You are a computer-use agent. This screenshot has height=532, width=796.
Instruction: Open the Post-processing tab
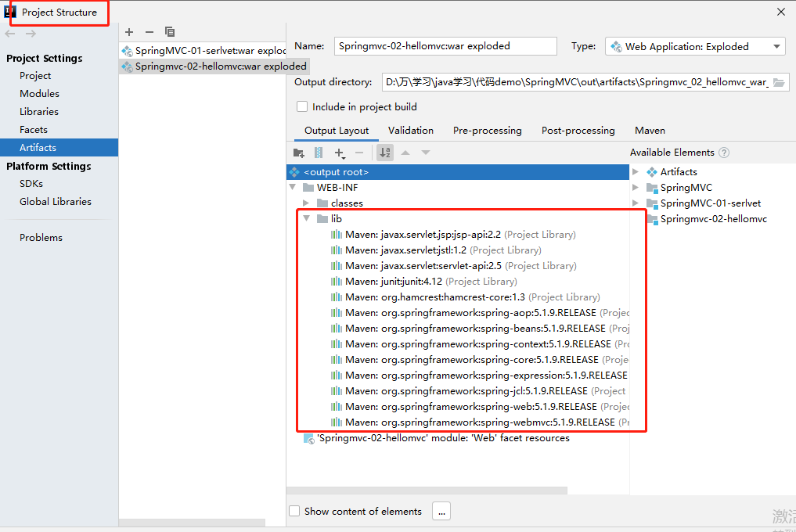pos(578,131)
